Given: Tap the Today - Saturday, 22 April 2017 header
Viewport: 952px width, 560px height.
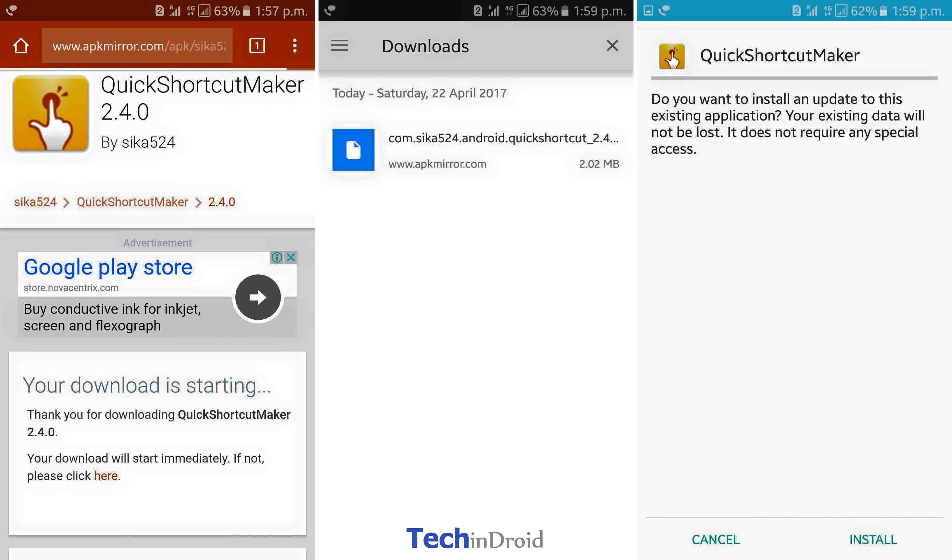Looking at the screenshot, I should (x=419, y=93).
